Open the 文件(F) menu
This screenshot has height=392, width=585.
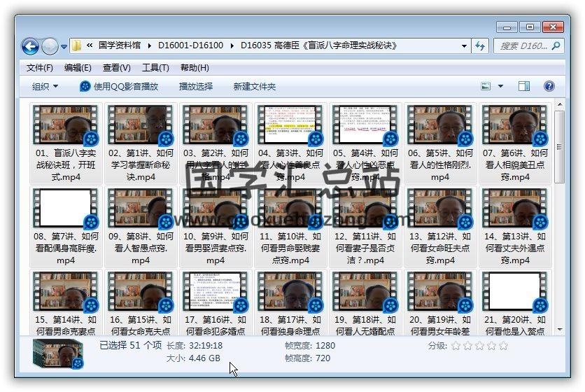coord(40,68)
